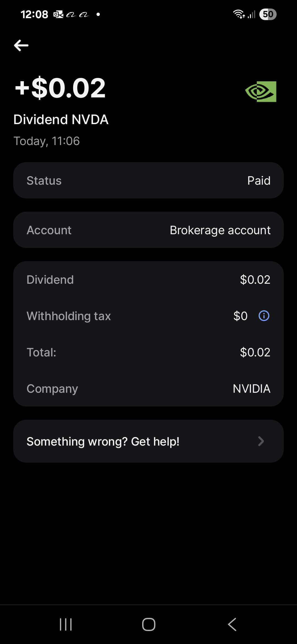
Task: Tap the Withholding tax label
Action: [x=69, y=316]
